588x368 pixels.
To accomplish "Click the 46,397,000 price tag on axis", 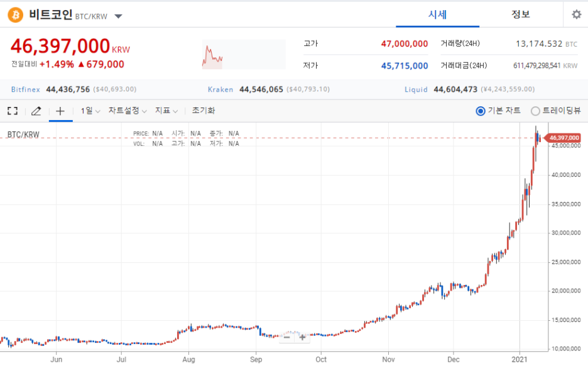I will pyautogui.click(x=562, y=138).
